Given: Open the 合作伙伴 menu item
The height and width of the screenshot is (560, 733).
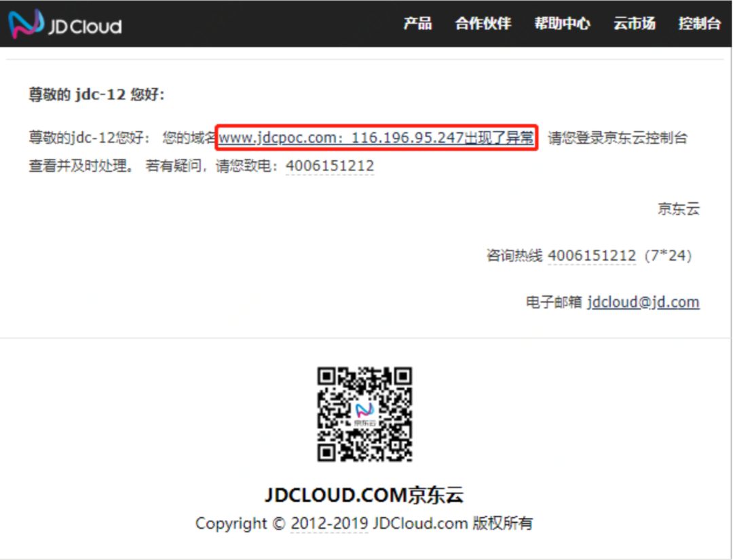Looking at the screenshot, I should pyautogui.click(x=483, y=23).
